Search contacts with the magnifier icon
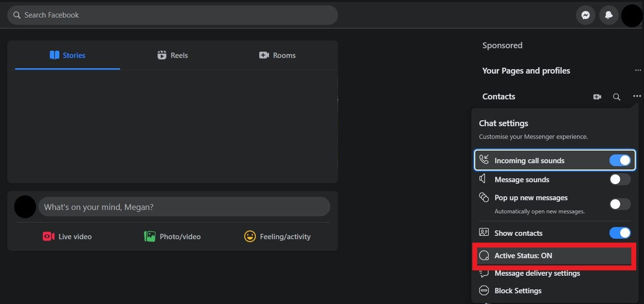The image size is (644, 304). [616, 97]
